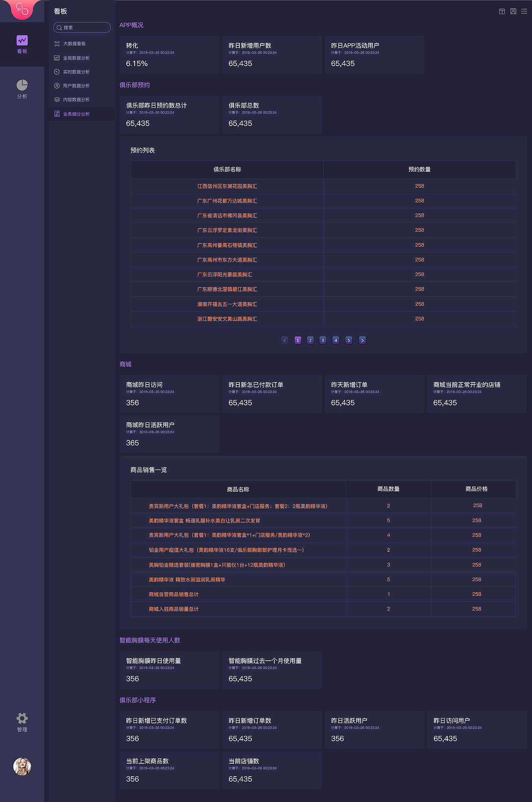Click 江西信州区东湖花园美胸汇 row
This screenshot has height=802, width=532.
(323, 186)
